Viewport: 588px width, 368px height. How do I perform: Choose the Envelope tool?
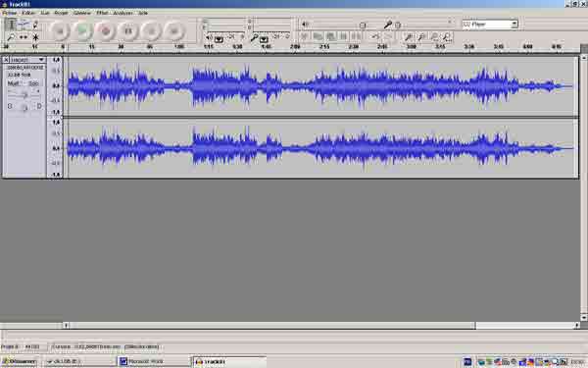coord(24,25)
